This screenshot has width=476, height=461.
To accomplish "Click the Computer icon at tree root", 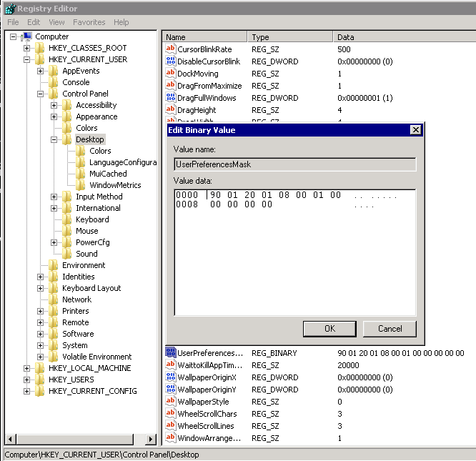I will click(26, 36).
